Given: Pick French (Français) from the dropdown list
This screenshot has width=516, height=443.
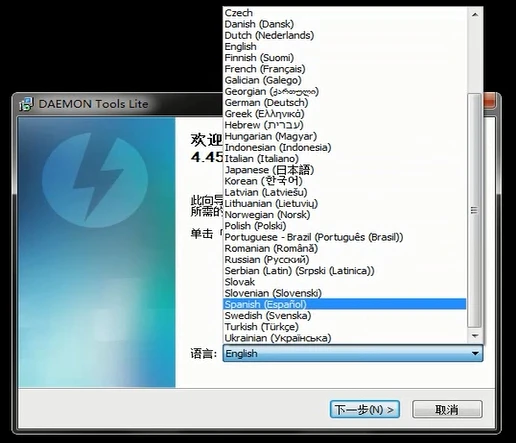Looking at the screenshot, I should [x=344, y=69].
